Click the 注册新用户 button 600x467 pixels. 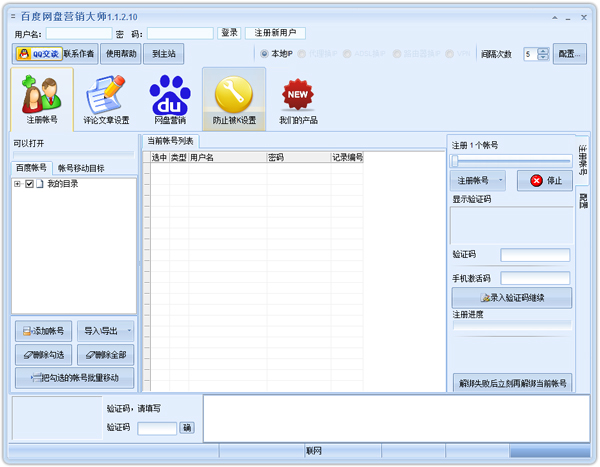(x=275, y=33)
